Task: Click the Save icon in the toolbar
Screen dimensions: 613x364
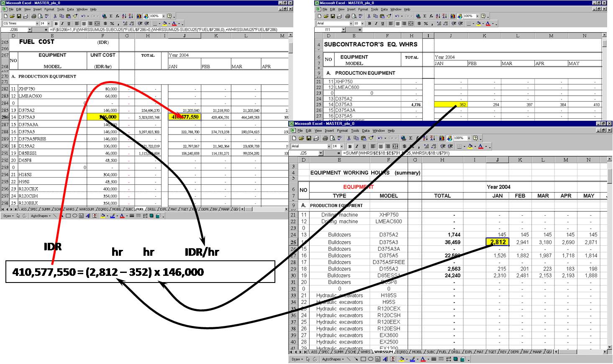Action: 18,17
